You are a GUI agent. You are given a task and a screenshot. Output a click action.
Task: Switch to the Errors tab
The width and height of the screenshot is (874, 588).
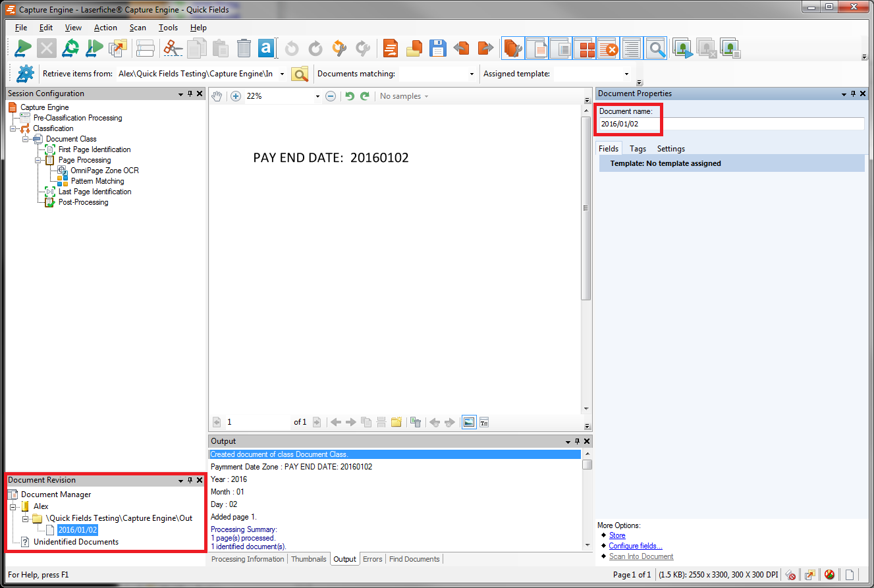(x=372, y=559)
